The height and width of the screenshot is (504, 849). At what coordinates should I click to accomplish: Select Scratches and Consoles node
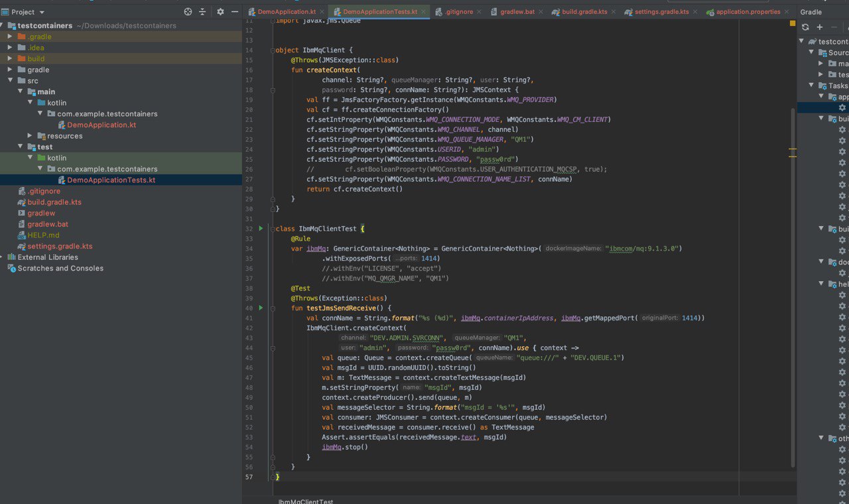pyautogui.click(x=60, y=269)
